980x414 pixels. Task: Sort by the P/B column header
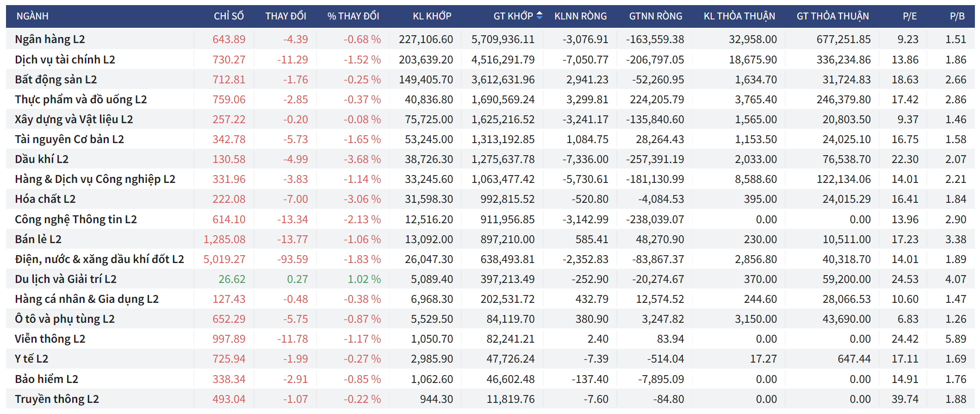[957, 16]
